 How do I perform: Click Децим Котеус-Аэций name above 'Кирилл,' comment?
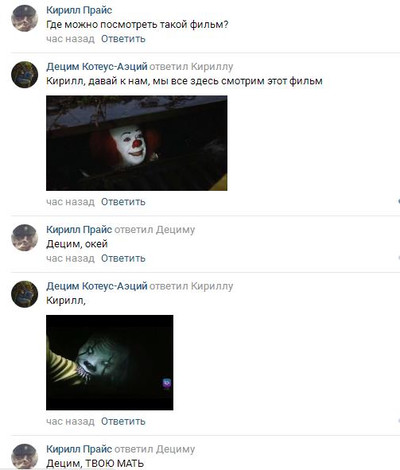97,286
